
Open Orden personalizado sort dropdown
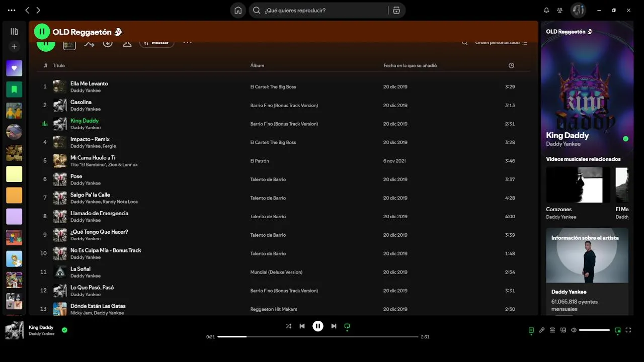(501, 43)
